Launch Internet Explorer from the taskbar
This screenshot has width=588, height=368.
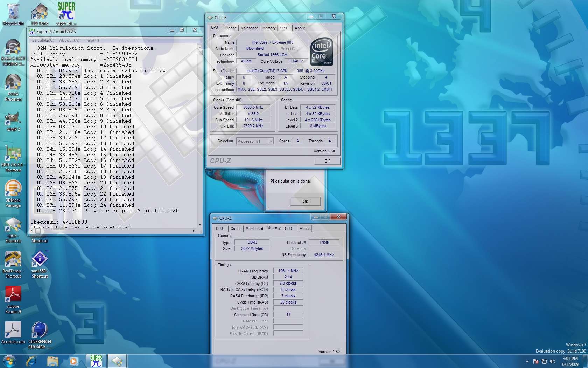(31, 361)
